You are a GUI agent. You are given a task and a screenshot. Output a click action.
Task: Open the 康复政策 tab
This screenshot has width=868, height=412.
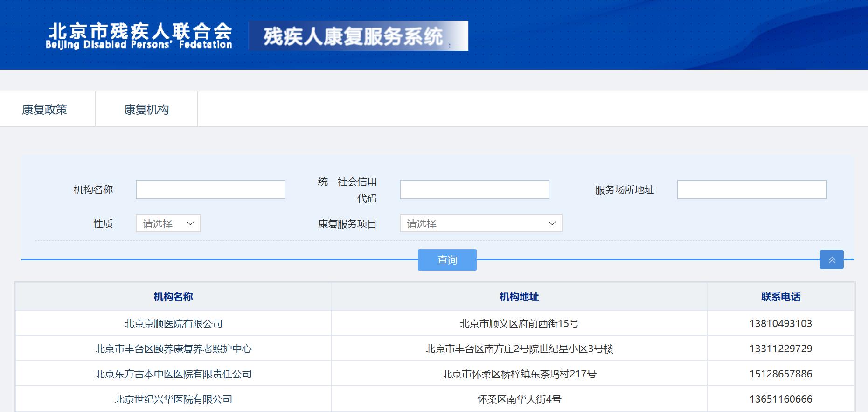coord(45,110)
